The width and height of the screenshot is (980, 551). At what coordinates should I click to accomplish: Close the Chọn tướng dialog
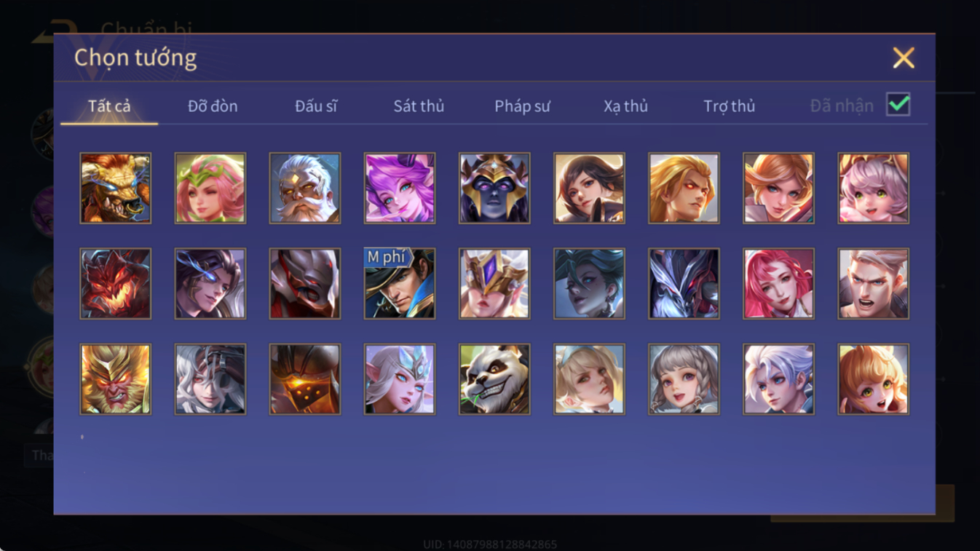coord(904,58)
